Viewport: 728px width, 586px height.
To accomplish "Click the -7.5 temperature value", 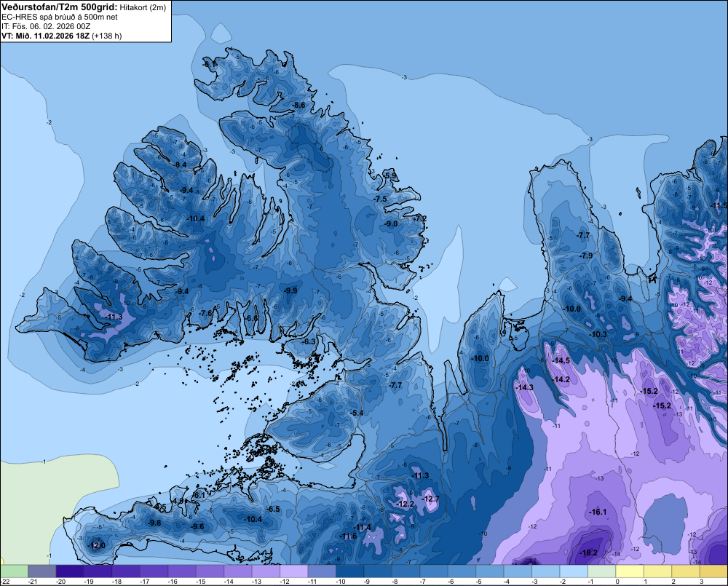I will pos(380,199).
